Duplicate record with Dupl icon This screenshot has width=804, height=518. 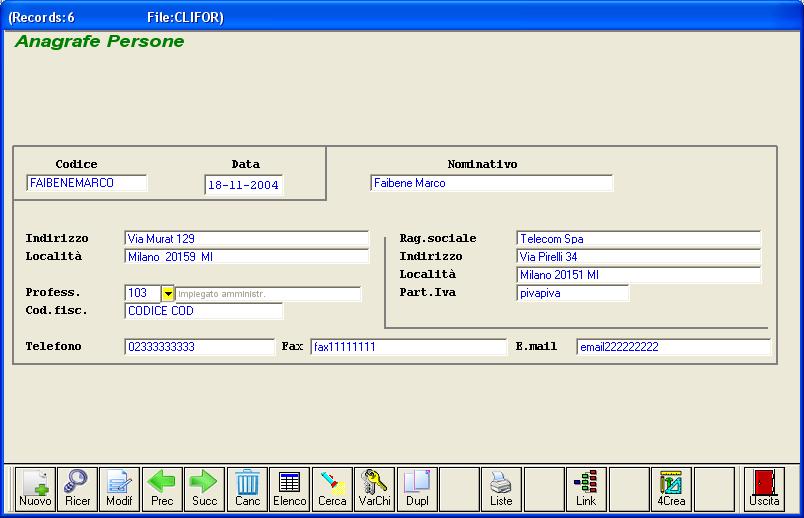click(417, 487)
